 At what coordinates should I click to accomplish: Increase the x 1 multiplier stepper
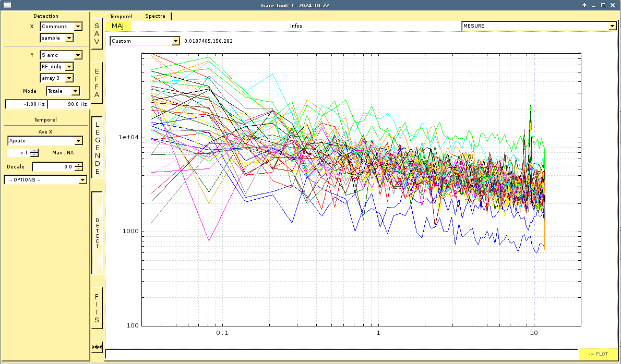click(34, 151)
